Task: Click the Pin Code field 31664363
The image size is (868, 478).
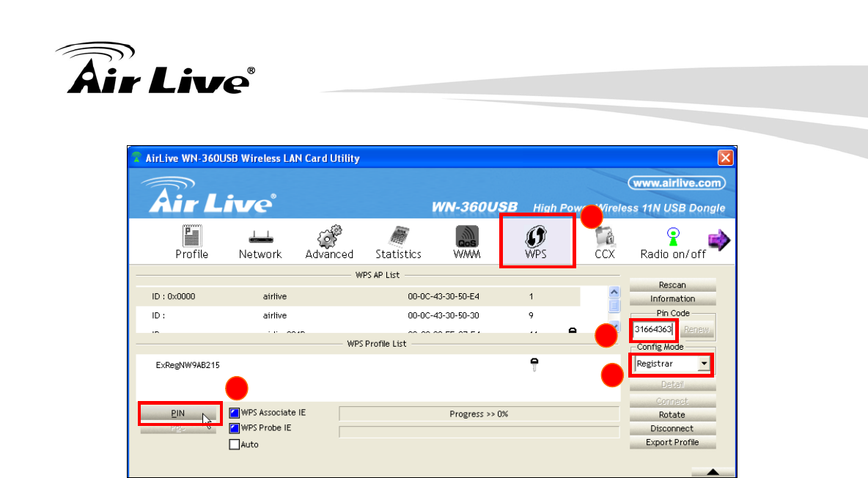Action: (x=654, y=329)
